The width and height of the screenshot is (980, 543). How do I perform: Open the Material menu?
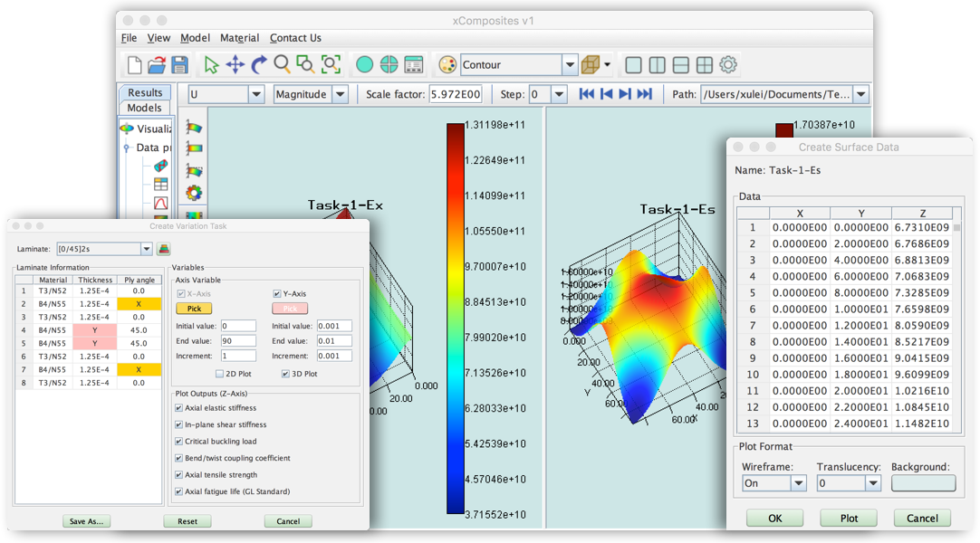point(239,38)
